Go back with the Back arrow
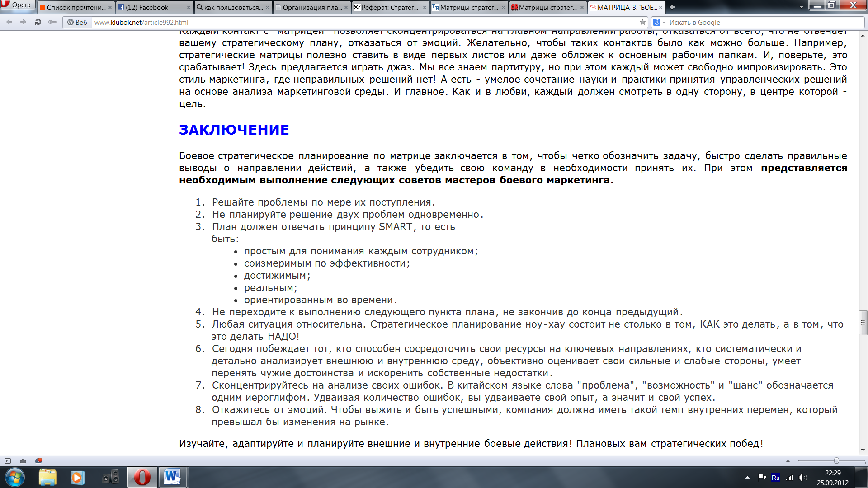This screenshot has height=488, width=868. 9,22
